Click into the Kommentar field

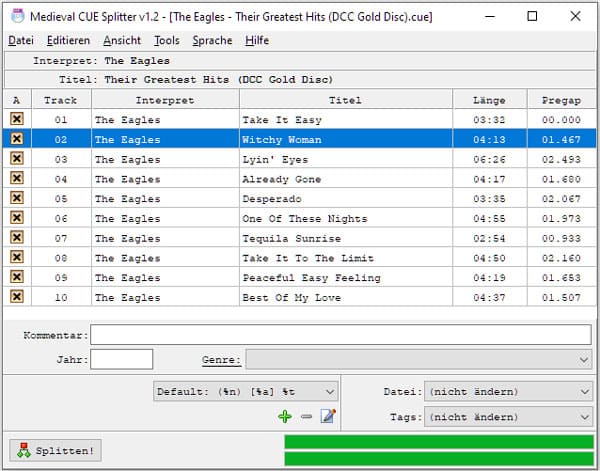click(341, 335)
